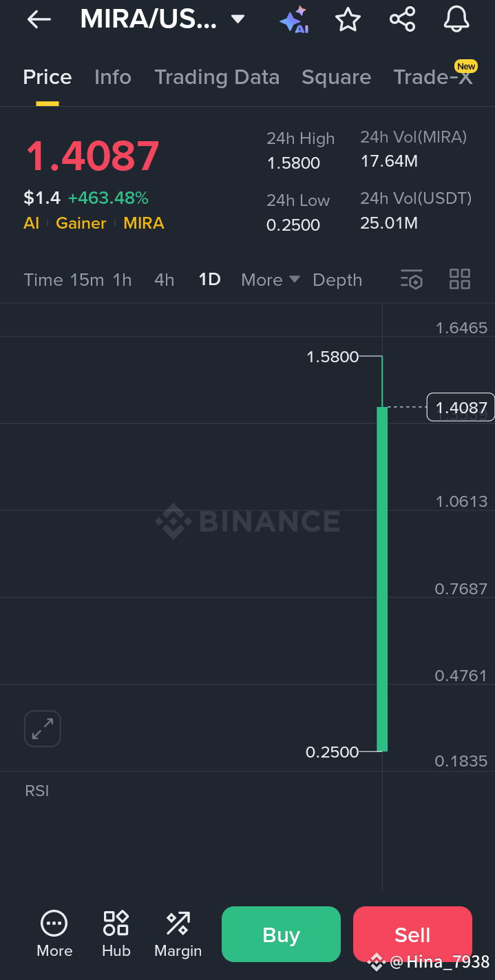Open the MIRA/USDT pair dropdown

point(238,19)
